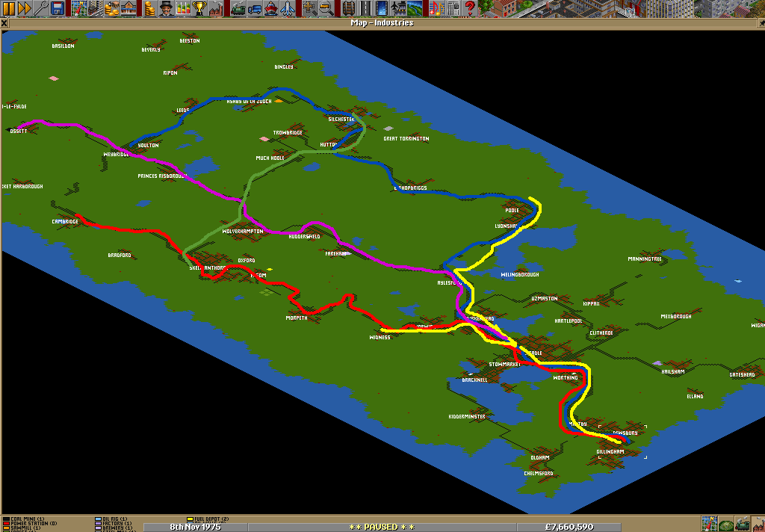The height and width of the screenshot is (532, 765).
Task: Open the ship list icon
Action: 270,7
